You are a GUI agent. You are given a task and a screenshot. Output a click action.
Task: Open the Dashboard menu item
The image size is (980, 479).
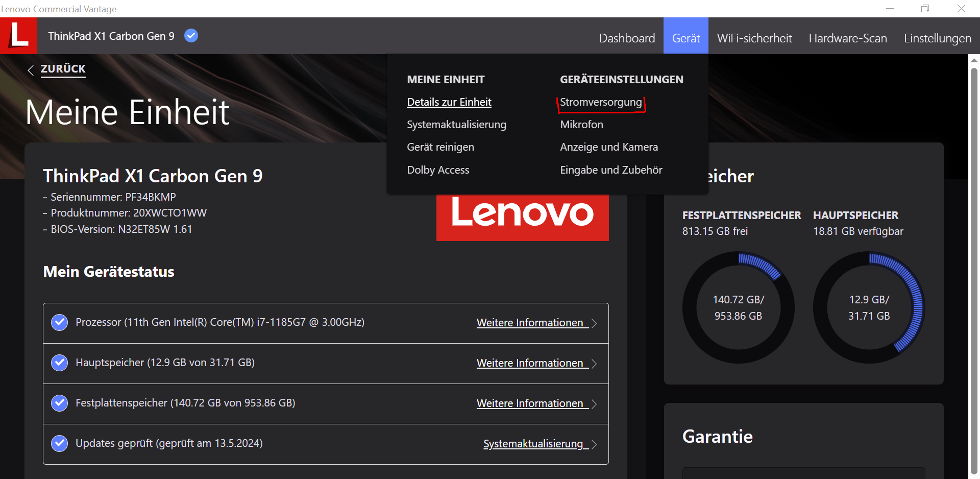click(627, 38)
